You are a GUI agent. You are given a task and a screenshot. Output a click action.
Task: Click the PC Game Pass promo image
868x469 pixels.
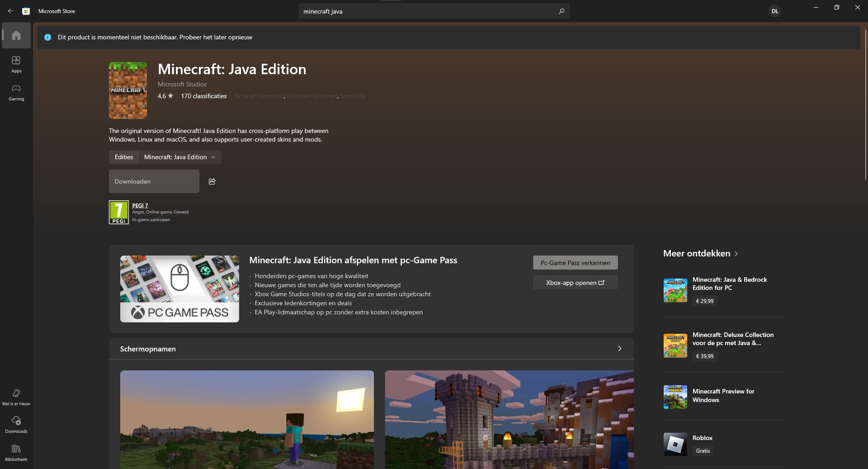(x=179, y=289)
